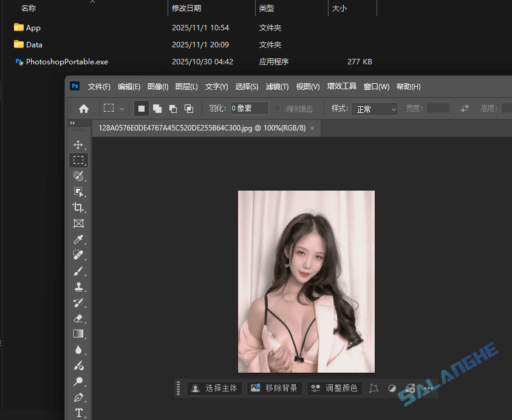
Task: Select the Eyedropper tool
Action: [78, 239]
